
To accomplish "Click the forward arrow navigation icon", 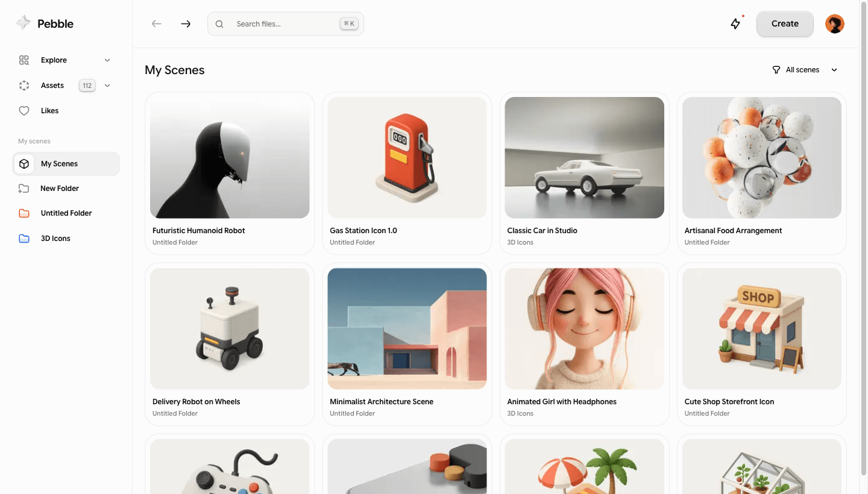I will tap(186, 24).
